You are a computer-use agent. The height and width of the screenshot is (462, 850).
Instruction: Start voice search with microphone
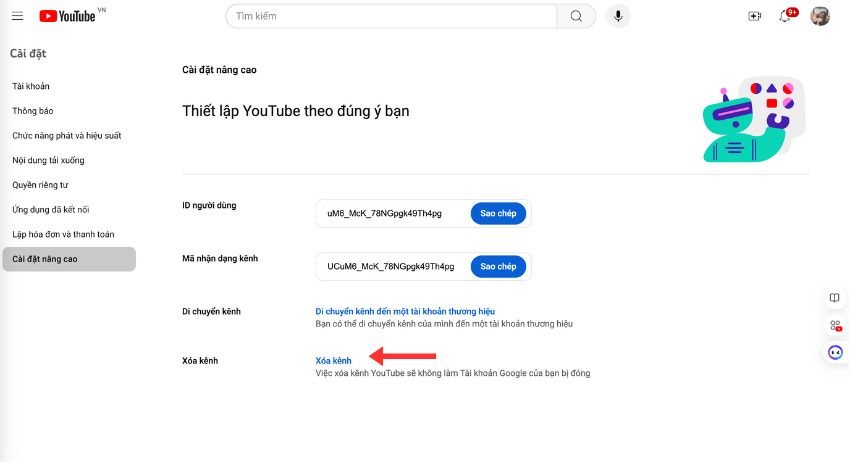[618, 16]
